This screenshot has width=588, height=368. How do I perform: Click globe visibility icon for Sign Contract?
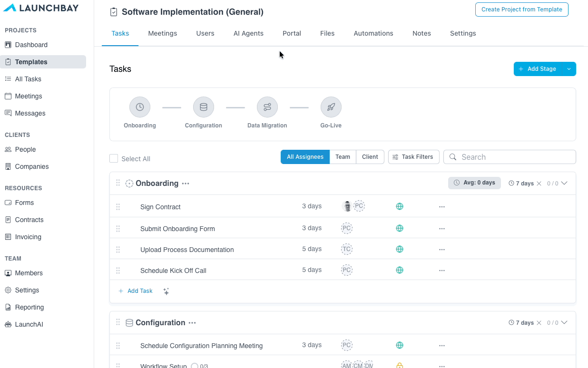(x=400, y=206)
